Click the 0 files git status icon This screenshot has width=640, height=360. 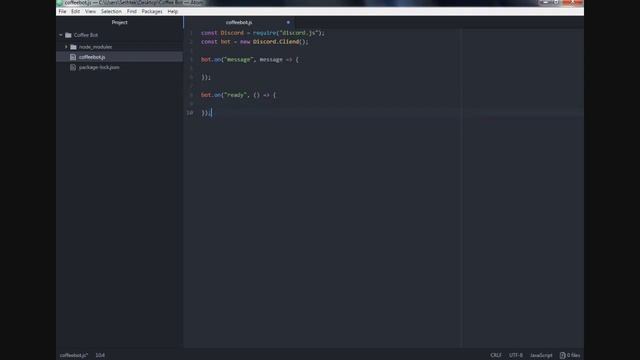(x=570, y=355)
